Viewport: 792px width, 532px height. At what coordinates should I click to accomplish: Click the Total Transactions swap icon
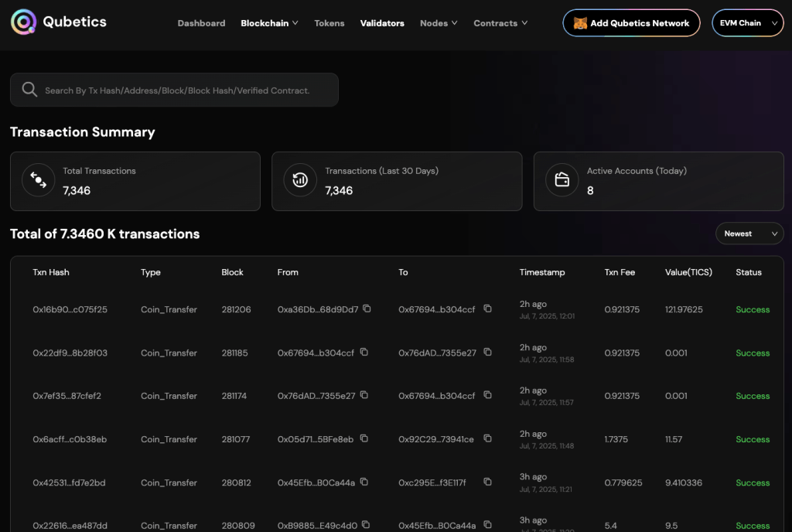pos(38,180)
